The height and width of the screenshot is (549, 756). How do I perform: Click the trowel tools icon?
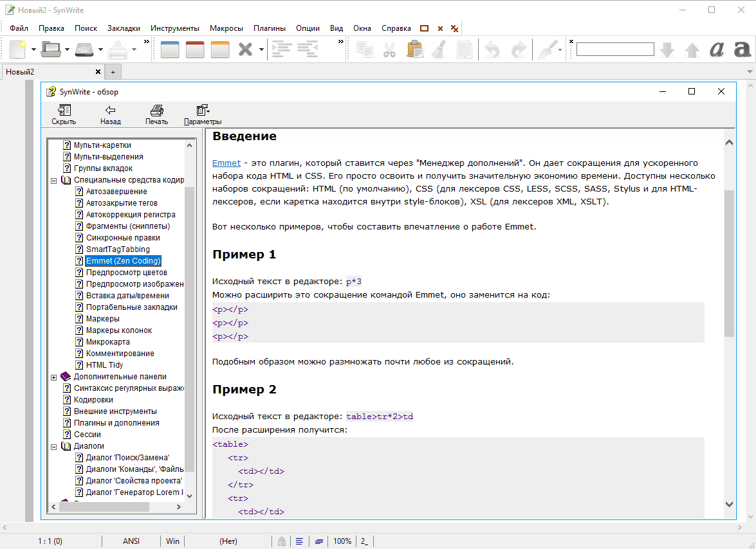[548, 49]
